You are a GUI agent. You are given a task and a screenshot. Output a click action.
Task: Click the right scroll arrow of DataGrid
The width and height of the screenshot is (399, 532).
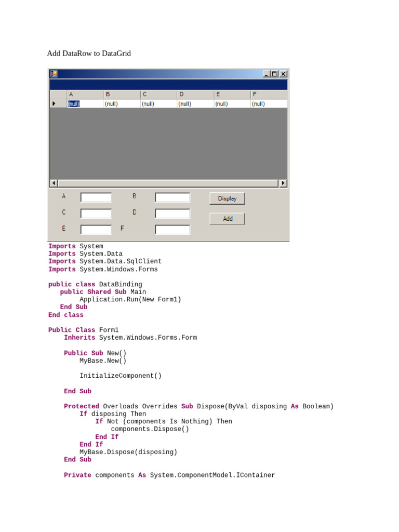click(x=283, y=183)
